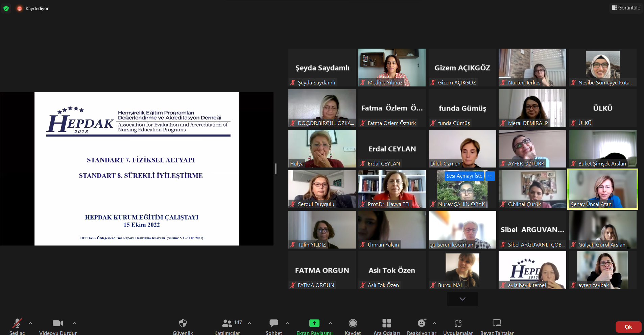The width and height of the screenshot is (644, 335).
Task: Click ayla bayık temel name label
Action: coord(527,285)
